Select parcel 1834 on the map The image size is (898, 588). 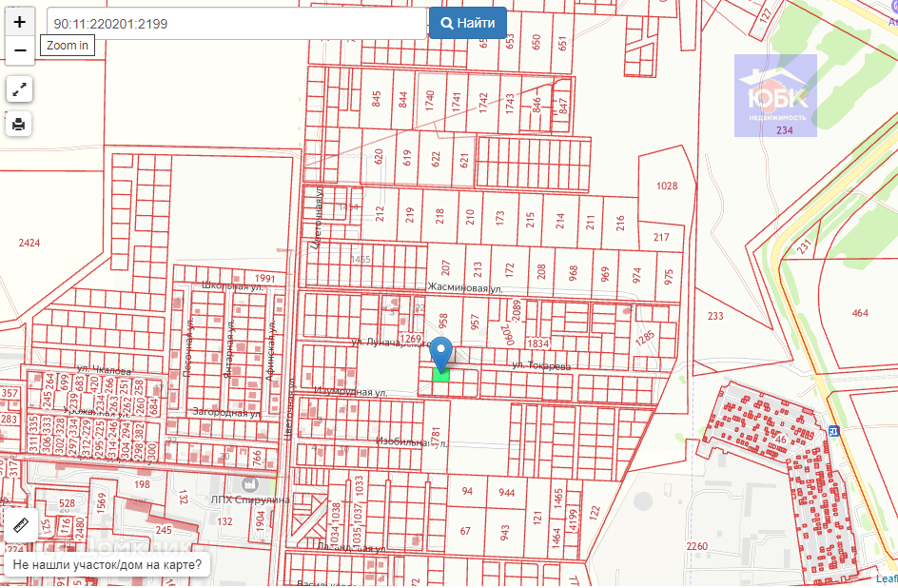click(x=537, y=343)
